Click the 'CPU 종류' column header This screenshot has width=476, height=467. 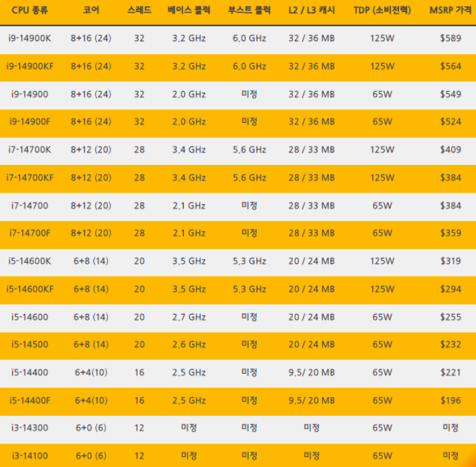(x=29, y=10)
